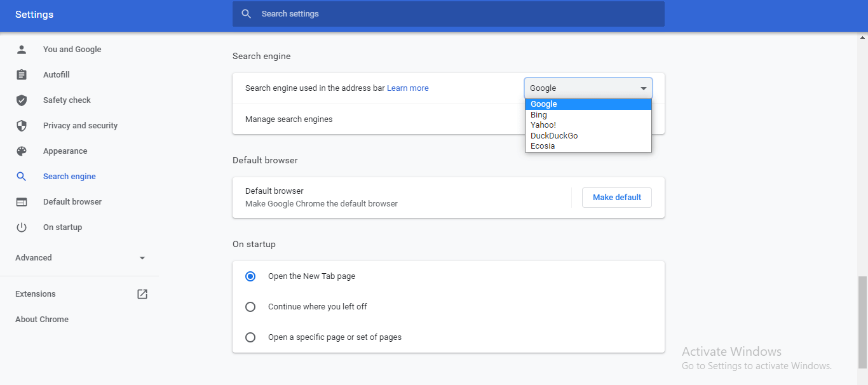Focus the Search settings input field
Viewport: 868px width, 385px height.
449,14
